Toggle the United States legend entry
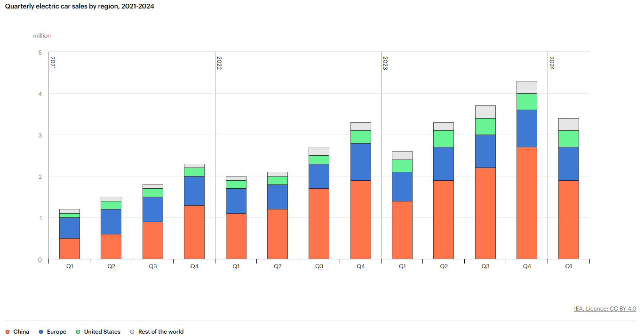This screenshot has width=644, height=336. pyautogui.click(x=102, y=332)
